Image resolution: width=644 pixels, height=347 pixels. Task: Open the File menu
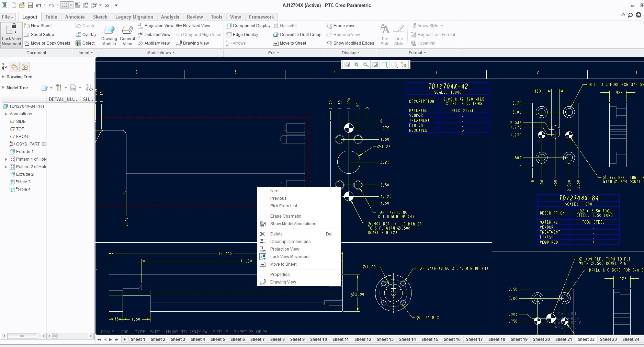point(8,17)
